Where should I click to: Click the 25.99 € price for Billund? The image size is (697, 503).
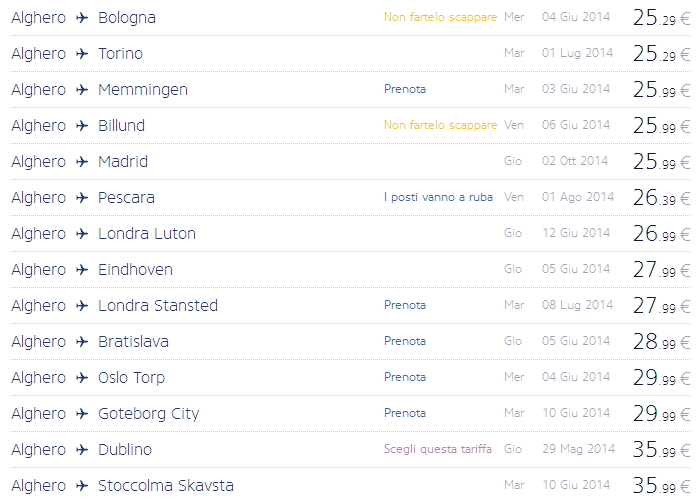pyautogui.click(x=661, y=126)
